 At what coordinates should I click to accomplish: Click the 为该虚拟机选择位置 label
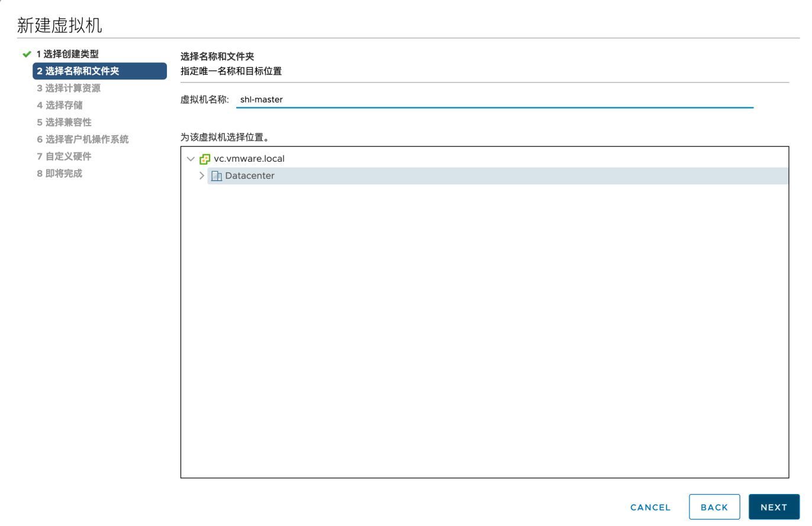[225, 137]
